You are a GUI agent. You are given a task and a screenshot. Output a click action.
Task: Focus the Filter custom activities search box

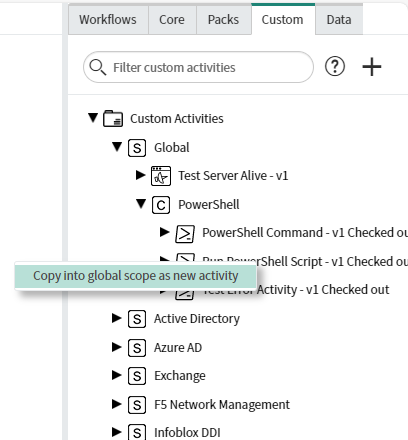point(198,67)
